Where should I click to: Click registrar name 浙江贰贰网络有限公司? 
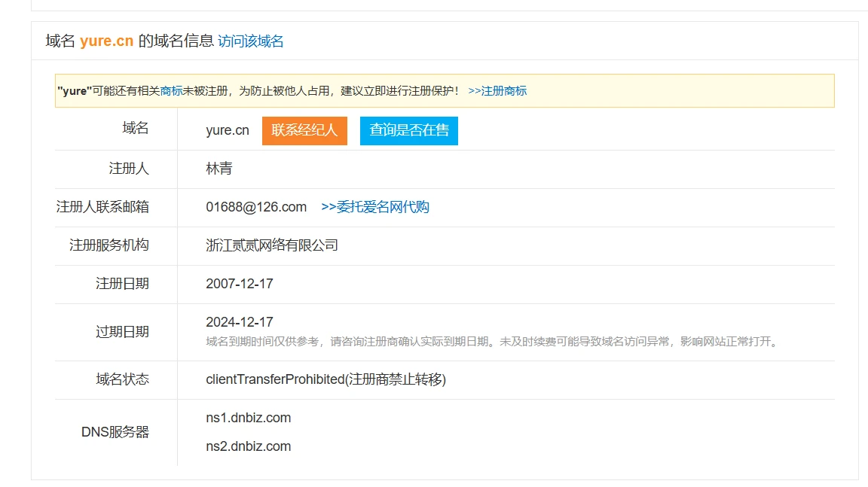tap(272, 245)
